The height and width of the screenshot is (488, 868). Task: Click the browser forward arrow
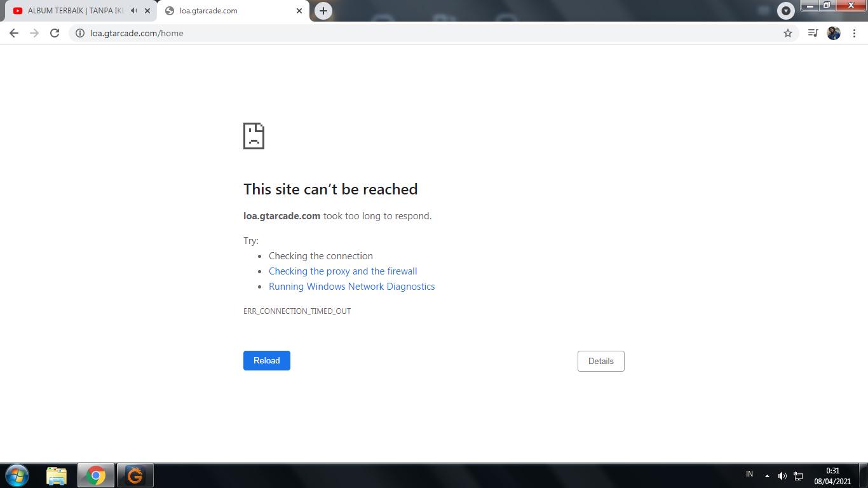click(x=34, y=33)
